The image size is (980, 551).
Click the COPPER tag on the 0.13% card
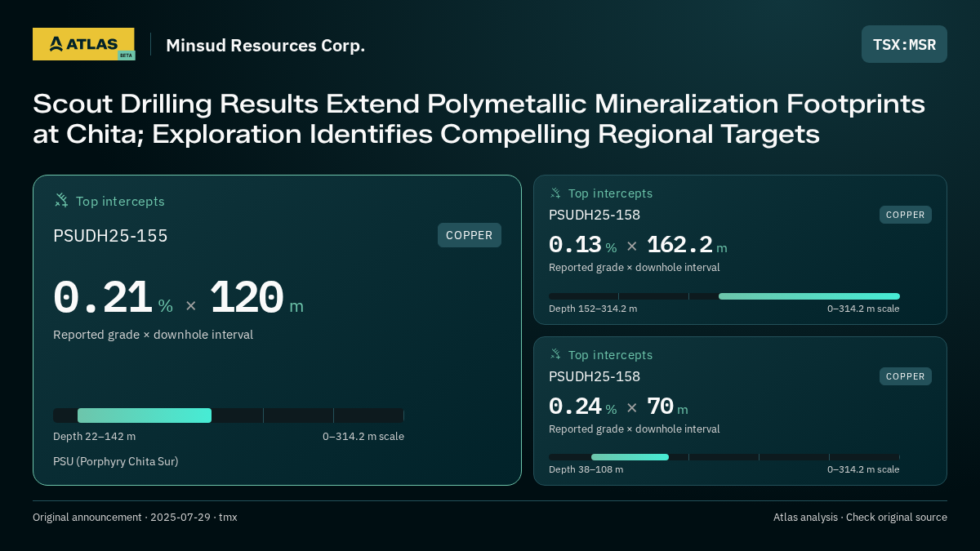click(x=906, y=215)
